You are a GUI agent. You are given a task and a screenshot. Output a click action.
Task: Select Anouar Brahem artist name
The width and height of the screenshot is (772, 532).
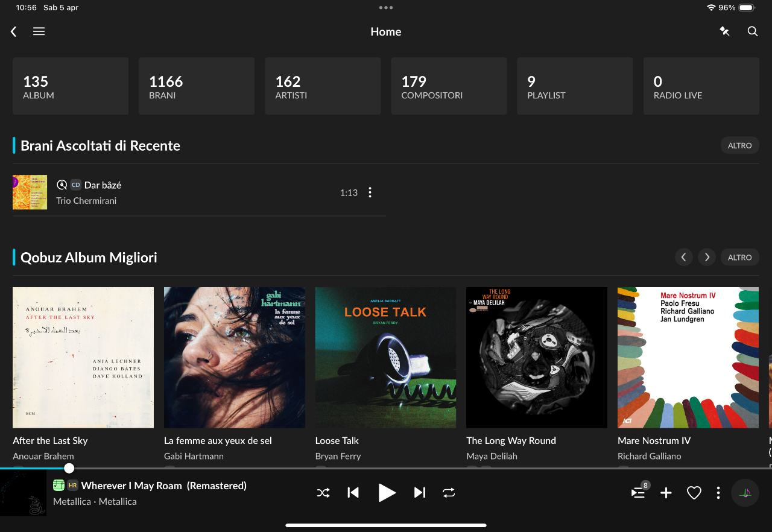pos(43,457)
